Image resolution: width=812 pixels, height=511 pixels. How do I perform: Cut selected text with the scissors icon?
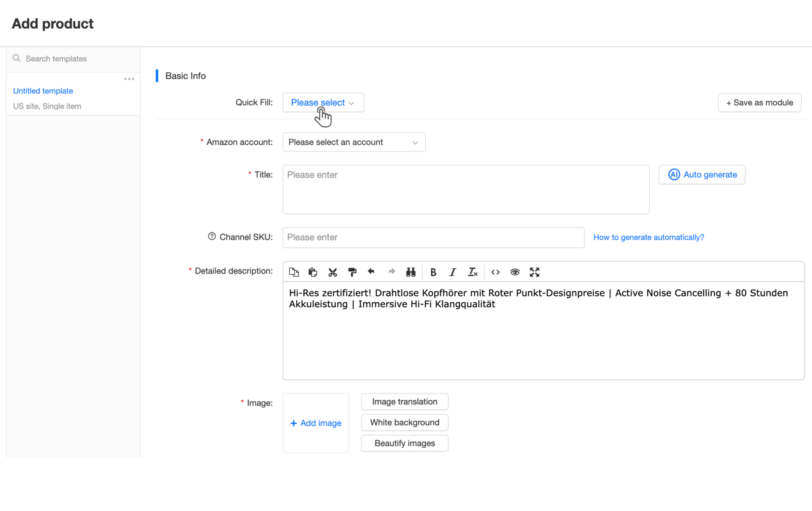[x=333, y=271]
